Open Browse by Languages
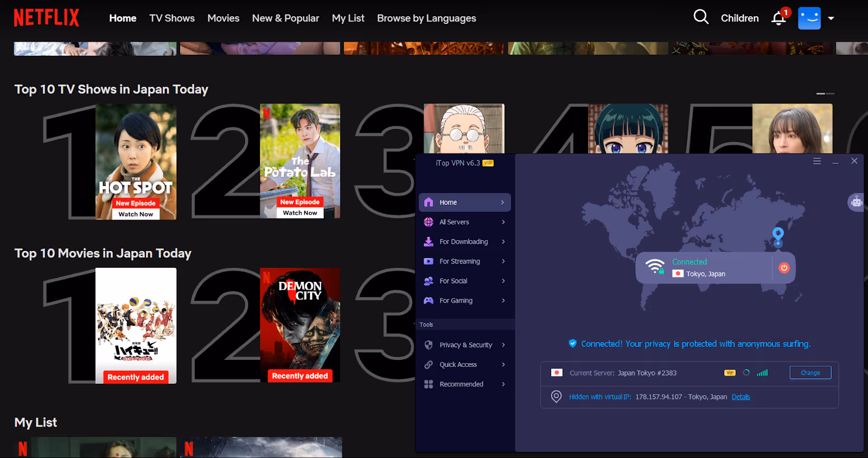868x458 pixels. point(426,18)
